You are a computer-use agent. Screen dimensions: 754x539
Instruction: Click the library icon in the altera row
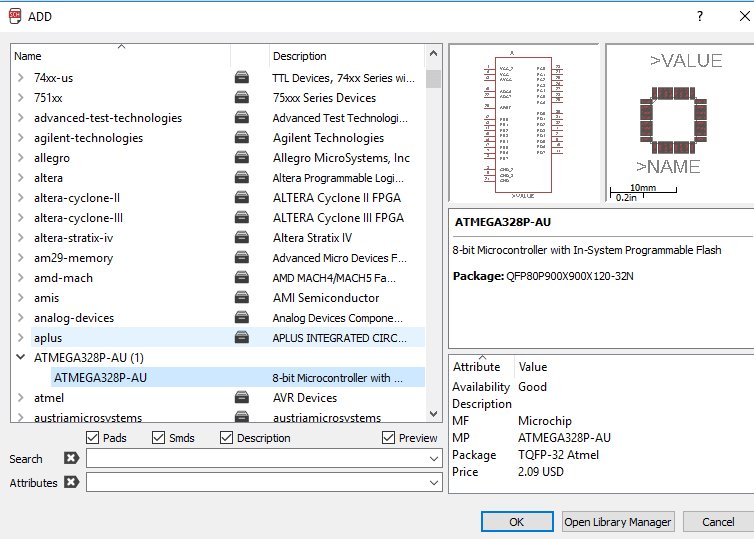(x=241, y=178)
